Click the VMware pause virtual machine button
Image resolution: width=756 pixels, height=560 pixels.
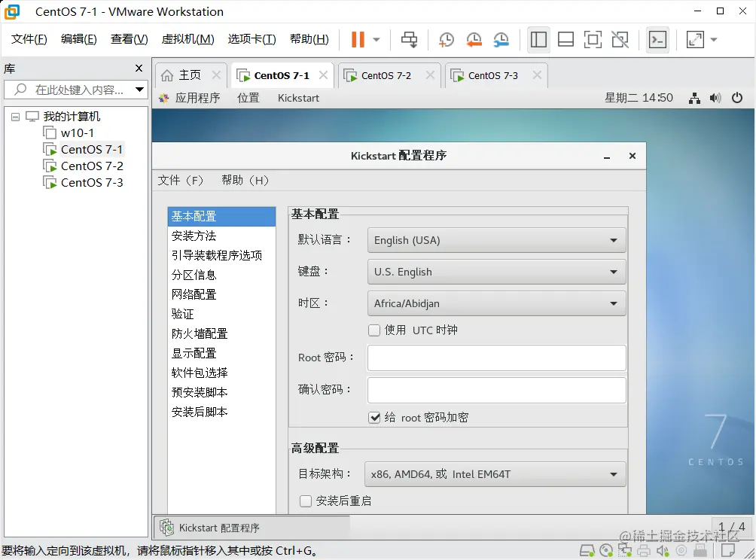(358, 40)
